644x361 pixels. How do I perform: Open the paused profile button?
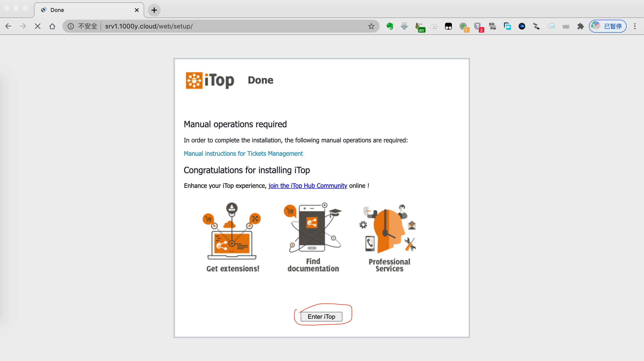(608, 26)
